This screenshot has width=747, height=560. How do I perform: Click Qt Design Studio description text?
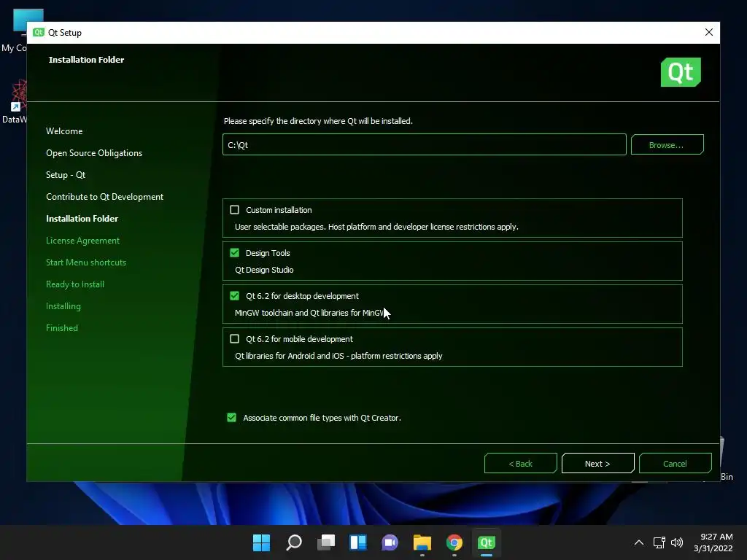pyautogui.click(x=264, y=270)
